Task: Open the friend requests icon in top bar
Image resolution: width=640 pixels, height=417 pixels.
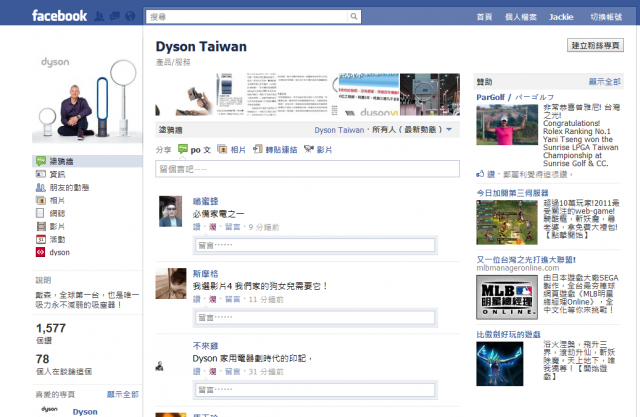Action: [x=99, y=16]
